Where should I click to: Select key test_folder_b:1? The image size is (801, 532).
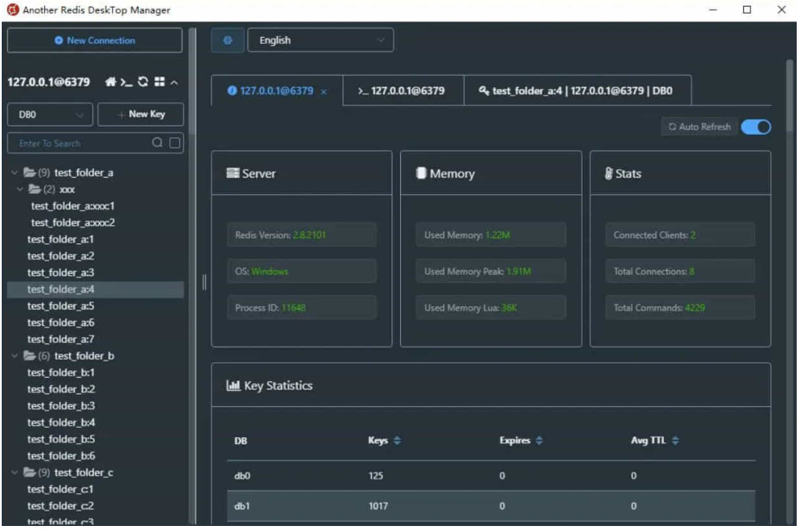61,372
